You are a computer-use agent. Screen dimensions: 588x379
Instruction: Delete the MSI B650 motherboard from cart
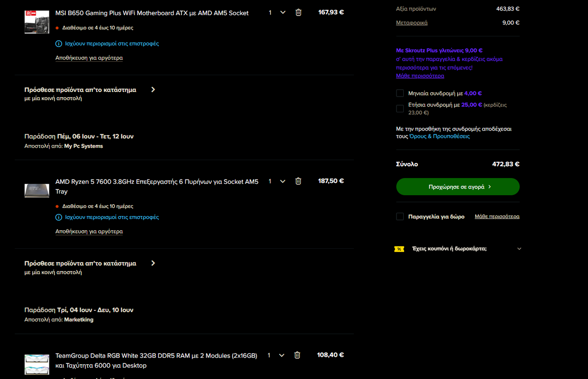(298, 12)
